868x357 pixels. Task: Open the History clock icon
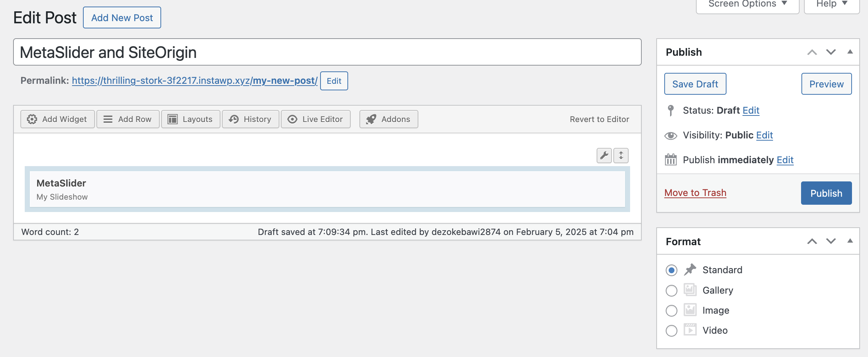[x=234, y=119]
